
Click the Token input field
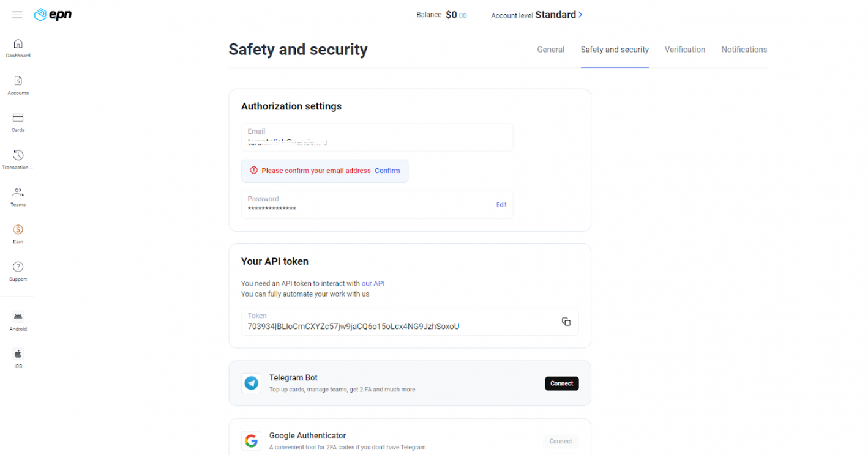(410, 322)
